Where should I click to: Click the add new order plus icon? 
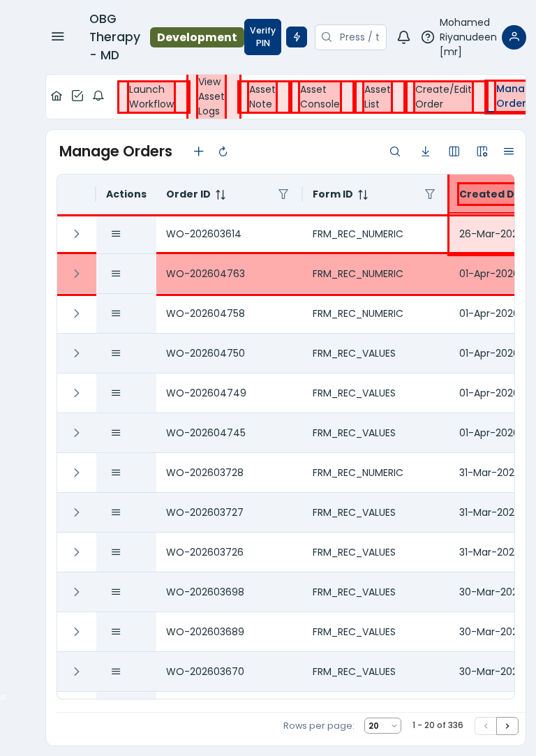(x=199, y=151)
